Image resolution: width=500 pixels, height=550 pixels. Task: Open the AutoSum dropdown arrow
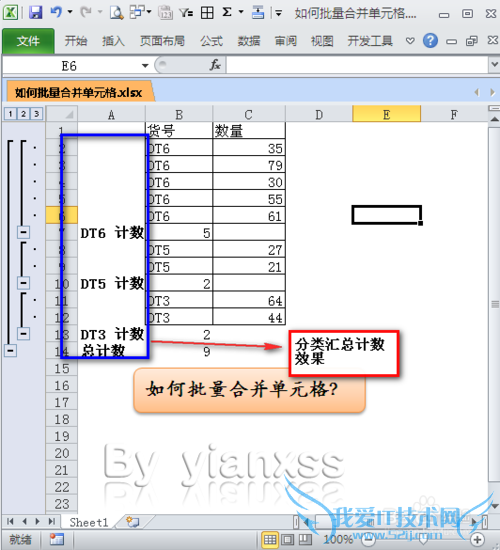(241, 12)
